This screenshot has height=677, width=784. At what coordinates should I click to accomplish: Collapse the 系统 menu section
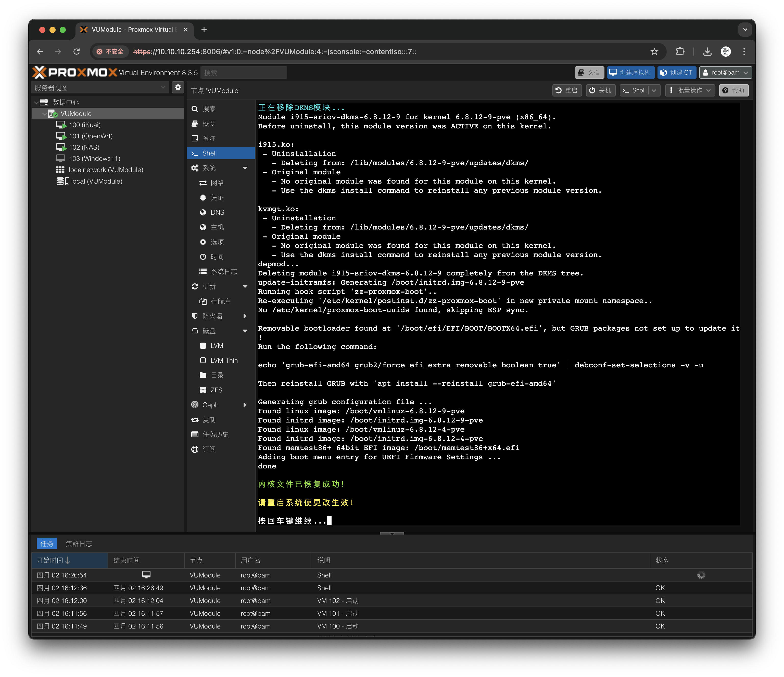coord(245,168)
